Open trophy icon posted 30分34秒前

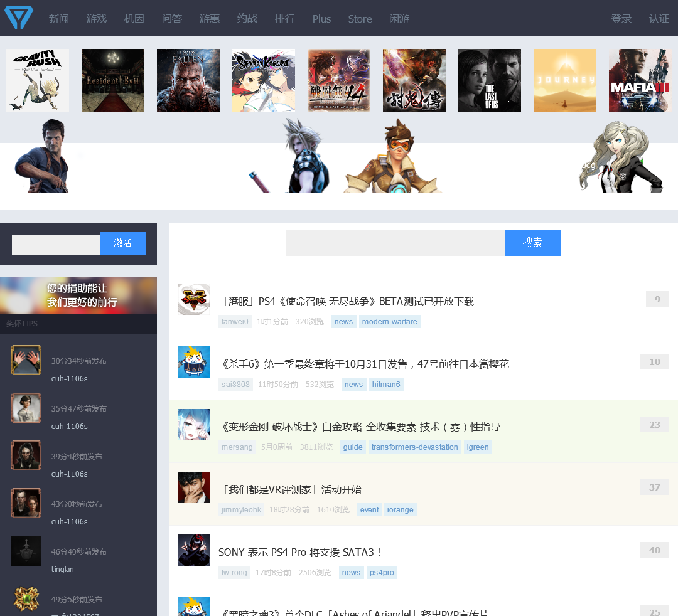tap(26, 360)
